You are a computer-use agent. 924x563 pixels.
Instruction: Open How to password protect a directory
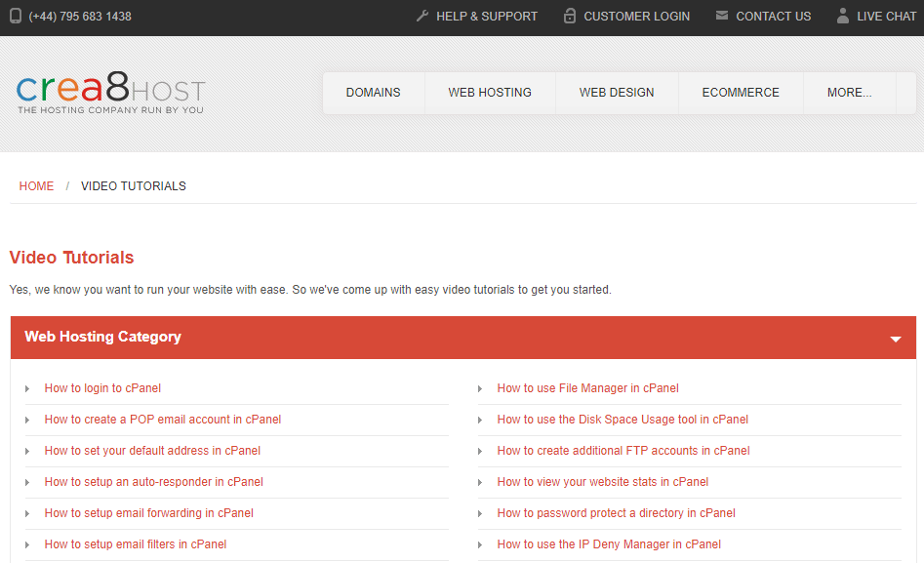coord(616,513)
